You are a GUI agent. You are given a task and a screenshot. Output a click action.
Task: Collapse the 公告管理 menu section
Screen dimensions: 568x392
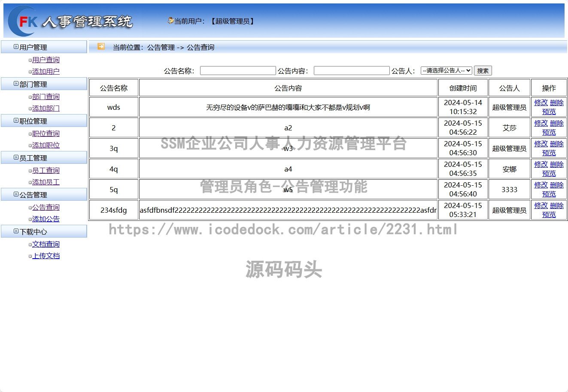click(44, 195)
